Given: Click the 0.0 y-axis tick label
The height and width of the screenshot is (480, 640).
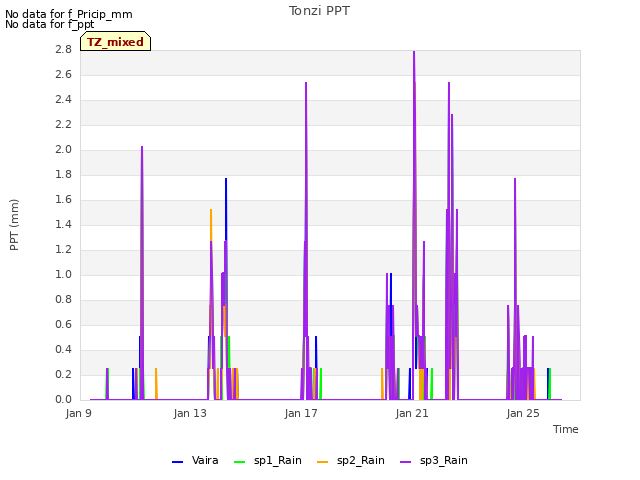Looking at the screenshot, I should [x=64, y=400].
